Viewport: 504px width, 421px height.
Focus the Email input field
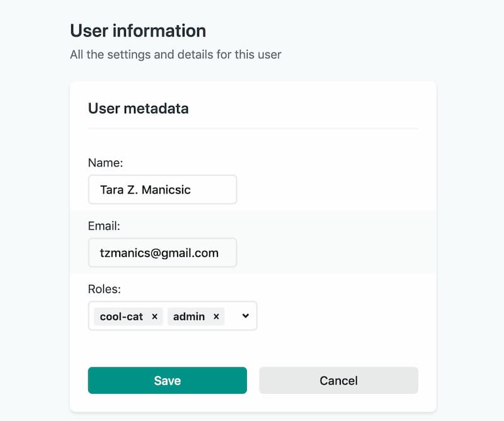pyautogui.click(x=162, y=253)
